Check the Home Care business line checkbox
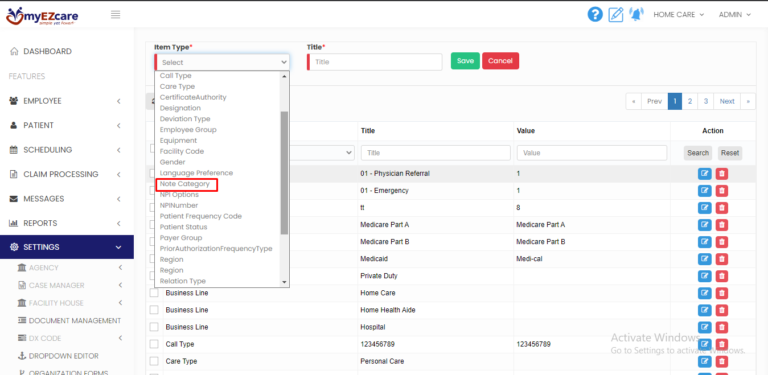 click(x=154, y=293)
